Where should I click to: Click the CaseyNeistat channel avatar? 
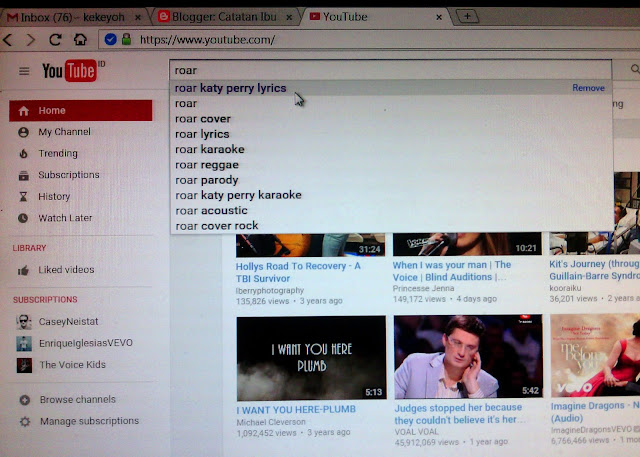coord(24,322)
